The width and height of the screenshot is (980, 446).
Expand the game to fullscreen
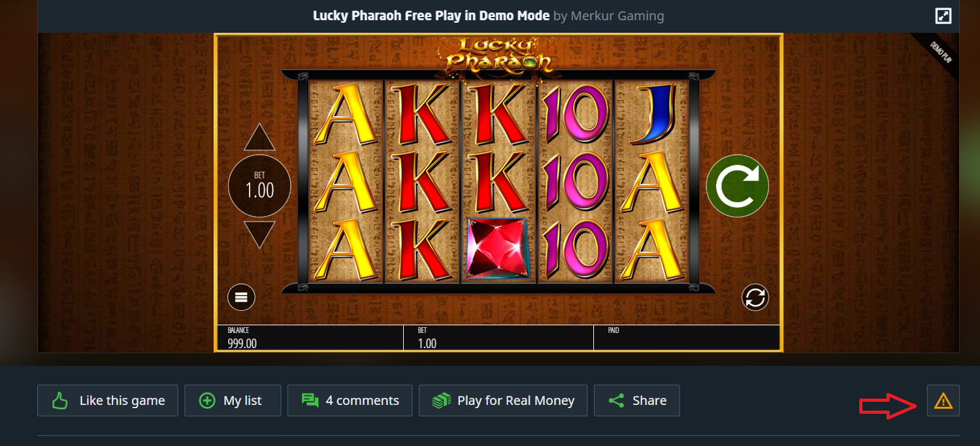[943, 16]
